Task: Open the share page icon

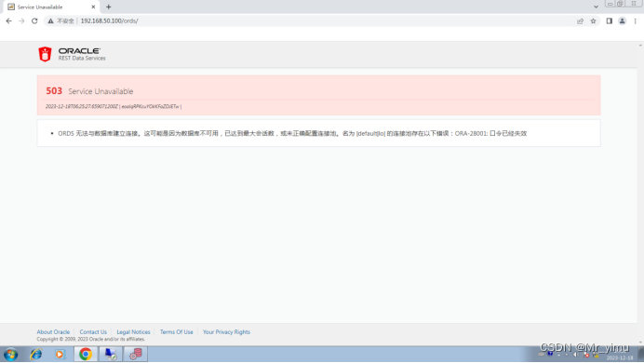Action: pyautogui.click(x=580, y=20)
